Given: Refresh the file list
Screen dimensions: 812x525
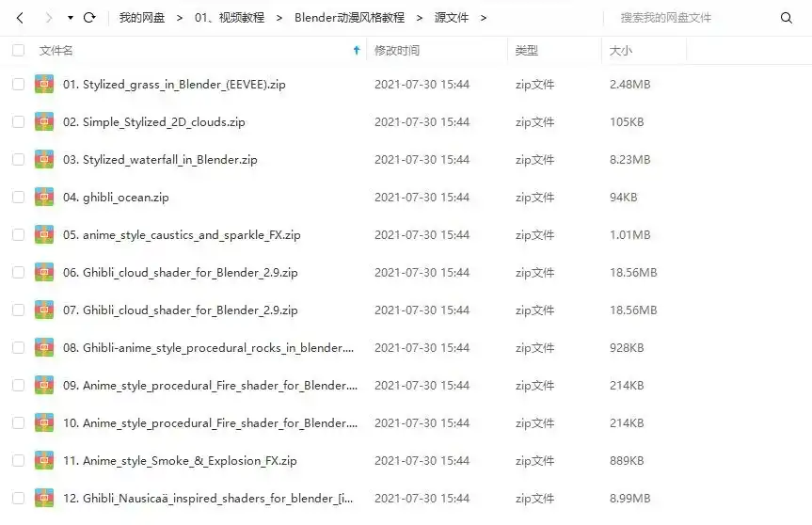Looking at the screenshot, I should coord(89,18).
